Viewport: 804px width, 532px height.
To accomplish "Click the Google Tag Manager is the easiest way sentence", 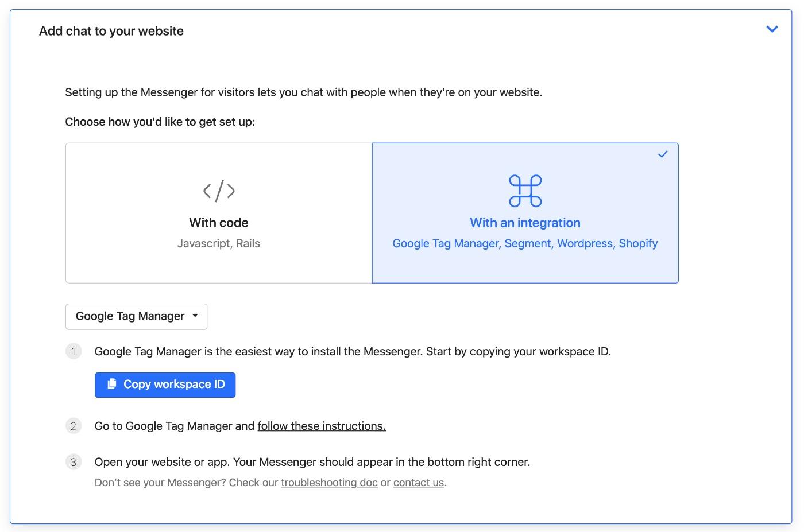I will point(353,351).
